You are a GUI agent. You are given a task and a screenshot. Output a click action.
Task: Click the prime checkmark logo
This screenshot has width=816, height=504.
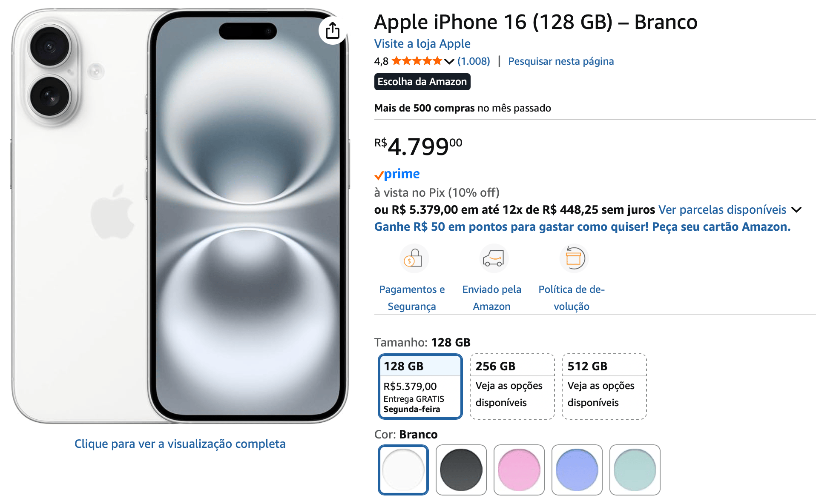click(397, 174)
